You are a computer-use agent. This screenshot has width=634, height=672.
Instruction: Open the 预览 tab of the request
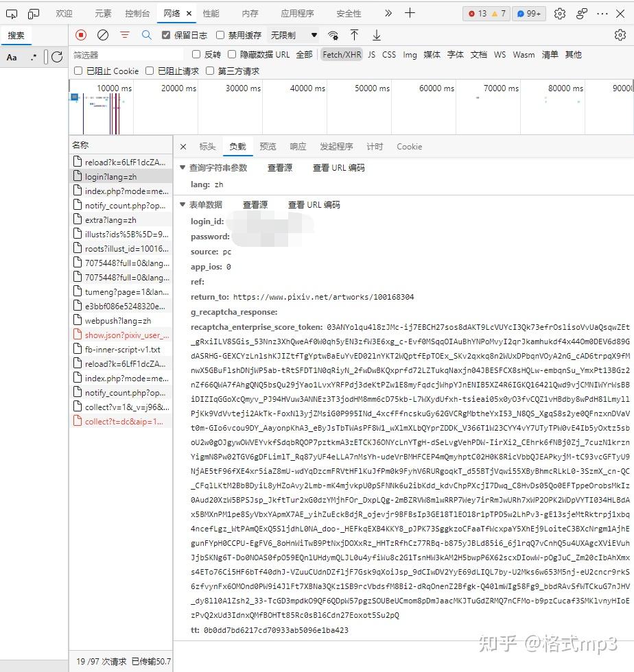point(268,146)
